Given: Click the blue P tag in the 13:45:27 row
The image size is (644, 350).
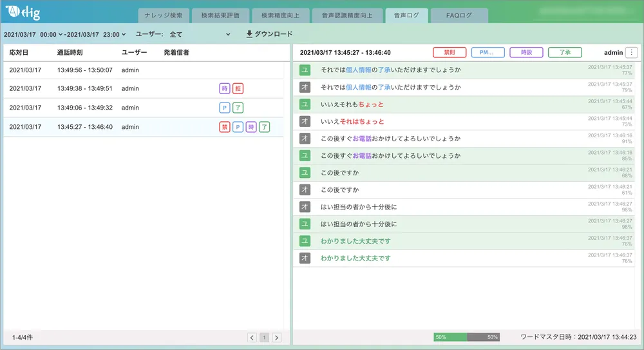Looking at the screenshot, I should 238,127.
